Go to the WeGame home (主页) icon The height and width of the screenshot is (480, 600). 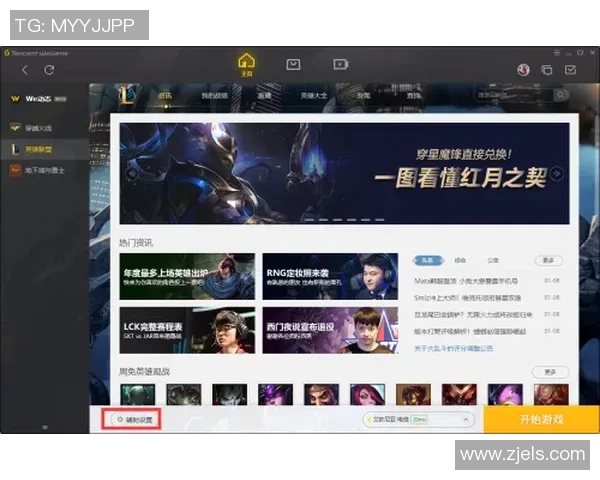pyautogui.click(x=246, y=64)
